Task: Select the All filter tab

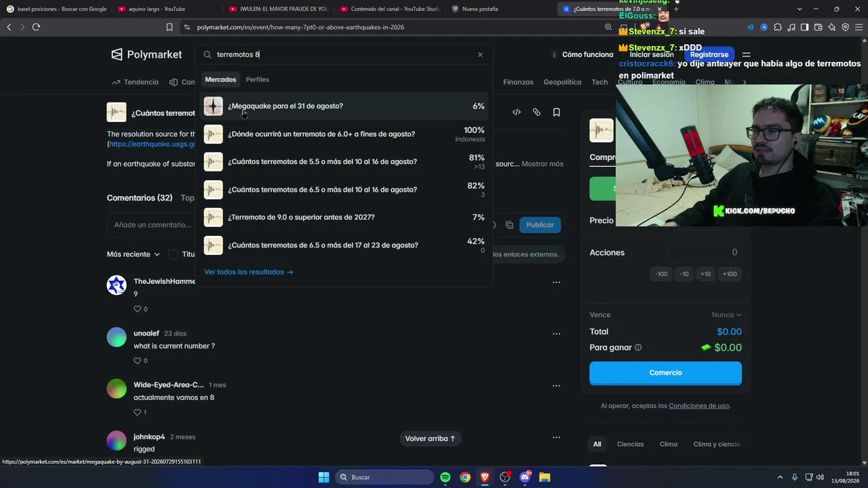Action: (x=597, y=444)
